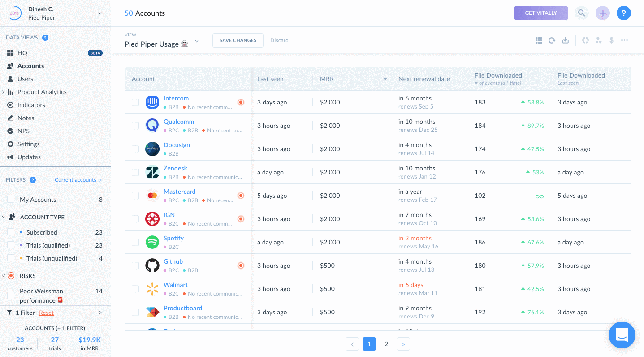Check the Trials (qualified) checkbox
This screenshot has height=357, width=644.
[11, 245]
